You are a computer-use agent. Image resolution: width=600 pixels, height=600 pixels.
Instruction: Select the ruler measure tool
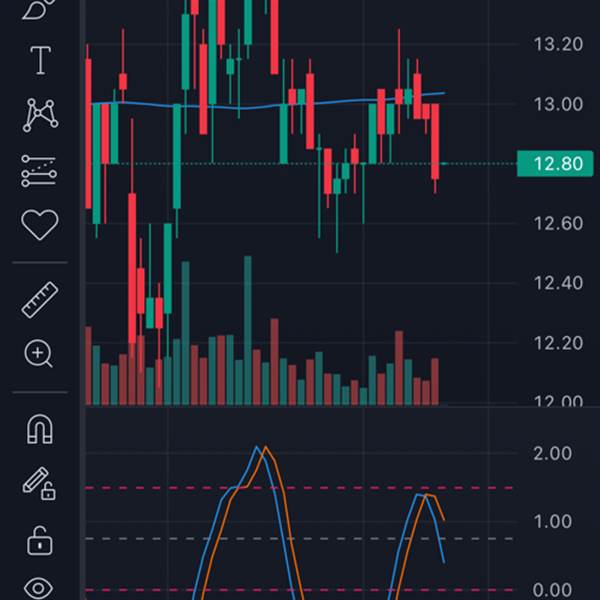40,300
